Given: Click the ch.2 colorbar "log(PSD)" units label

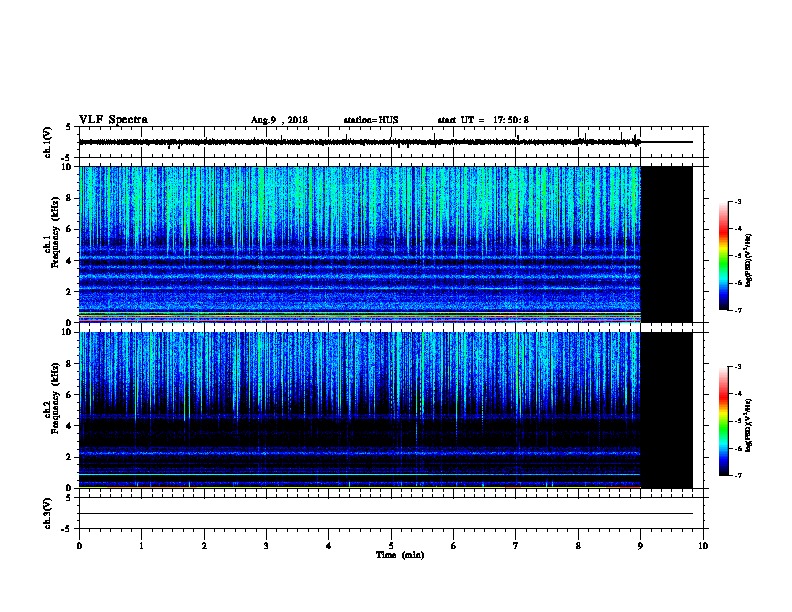Looking at the screenshot, I should pyautogui.click(x=748, y=425).
